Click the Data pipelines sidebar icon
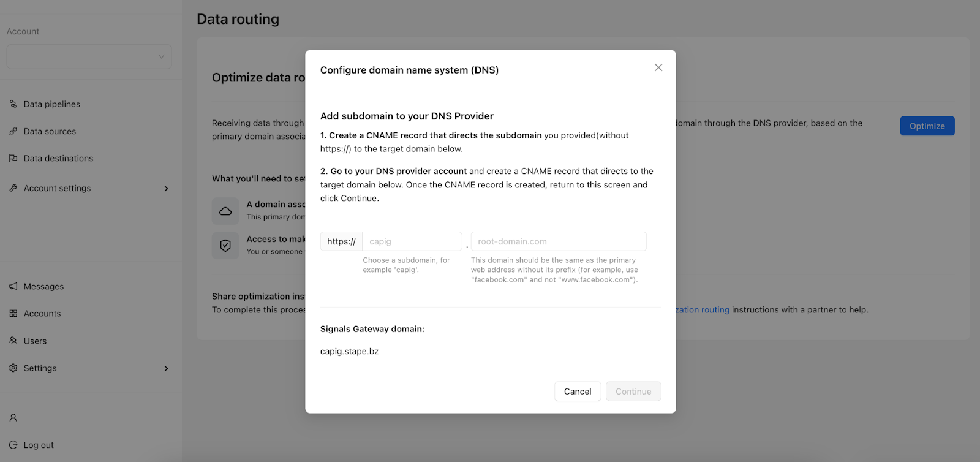 (13, 104)
